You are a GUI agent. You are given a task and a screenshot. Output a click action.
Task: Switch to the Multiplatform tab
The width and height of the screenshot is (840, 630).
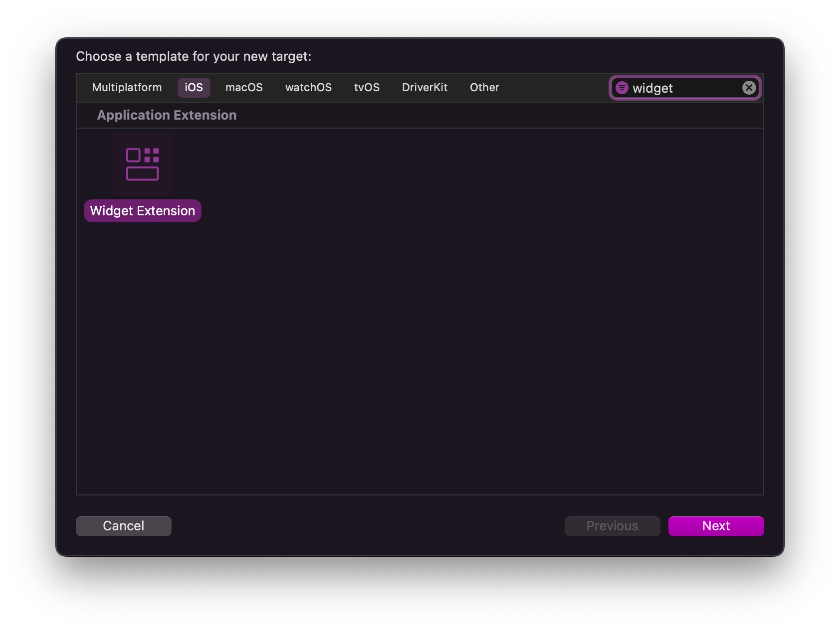click(127, 88)
